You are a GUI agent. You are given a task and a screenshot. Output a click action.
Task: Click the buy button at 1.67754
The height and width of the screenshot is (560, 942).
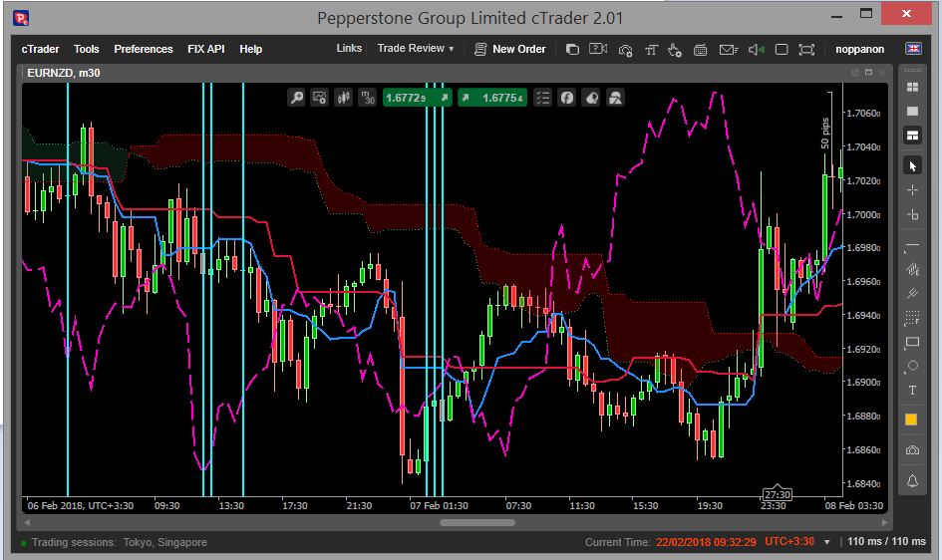coord(492,98)
